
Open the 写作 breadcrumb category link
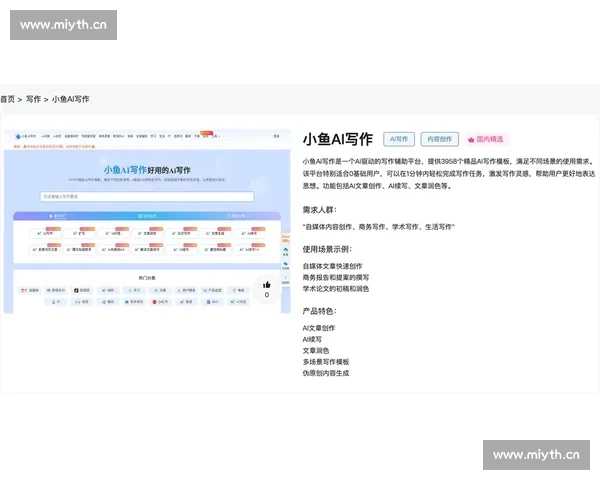click(x=33, y=99)
